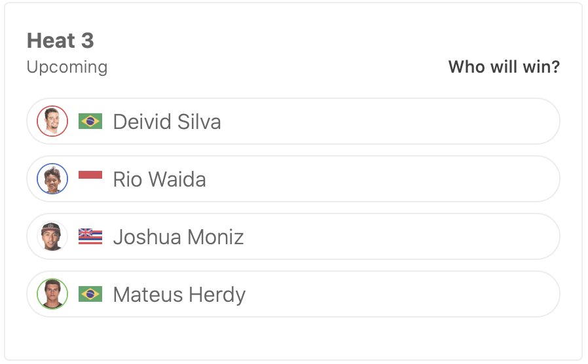This screenshot has width=588, height=364.
Task: Click the Hawaii flag beside Joshua Moniz
Action: coord(90,236)
